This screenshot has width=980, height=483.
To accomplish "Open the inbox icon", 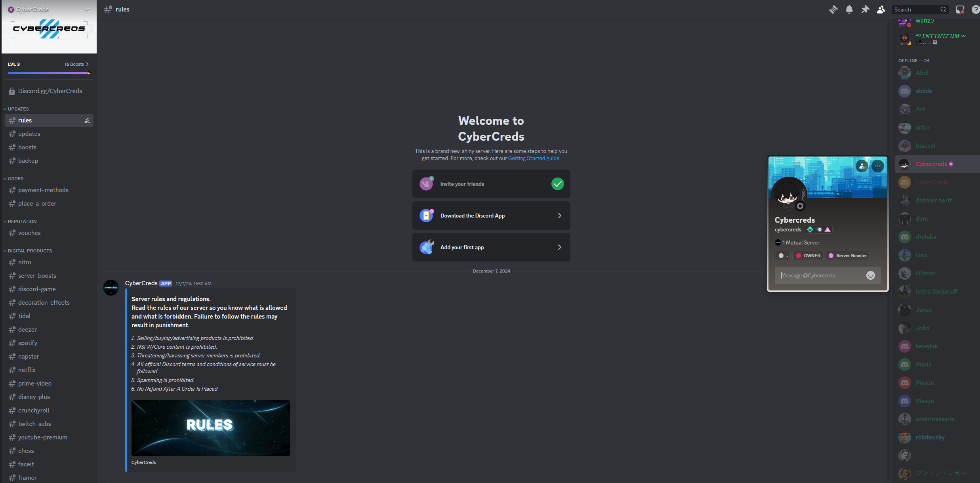I will pyautogui.click(x=960, y=10).
